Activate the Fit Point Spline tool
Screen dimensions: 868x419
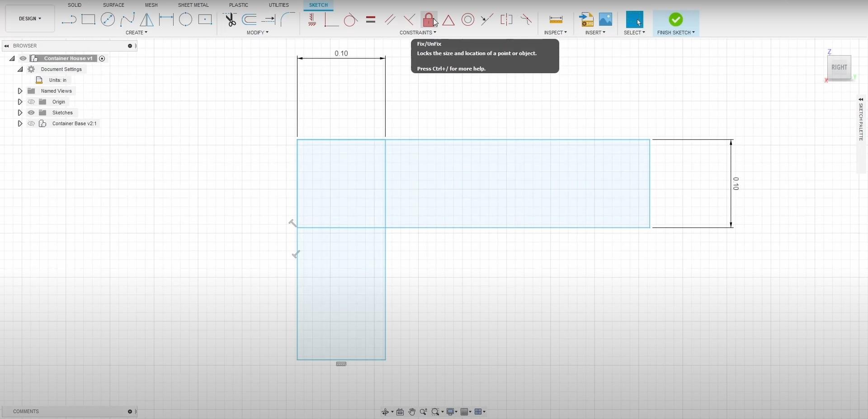[127, 19]
